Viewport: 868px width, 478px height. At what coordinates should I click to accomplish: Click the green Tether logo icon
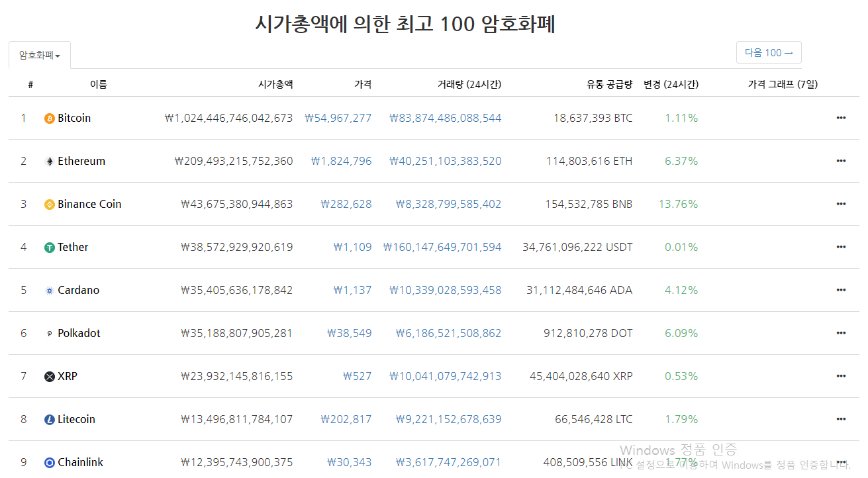[x=49, y=248]
